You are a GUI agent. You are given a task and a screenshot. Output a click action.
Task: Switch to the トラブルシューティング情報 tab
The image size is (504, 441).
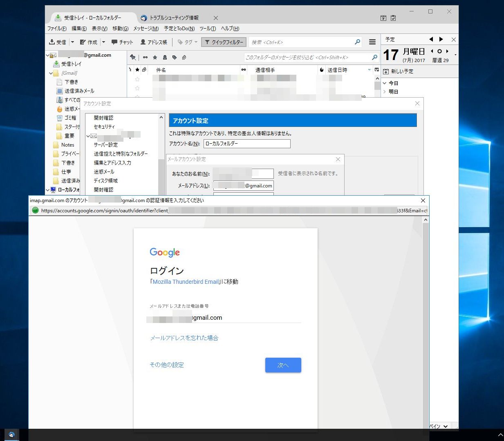pyautogui.click(x=174, y=18)
